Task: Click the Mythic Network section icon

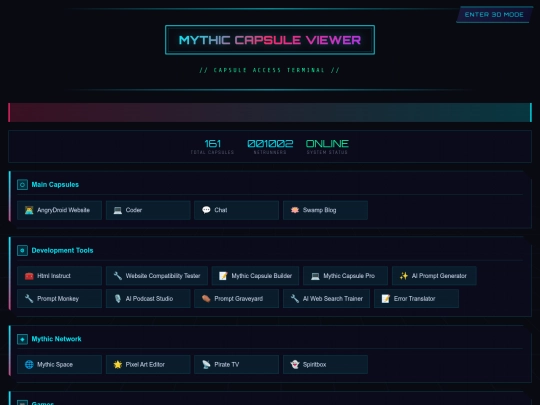Action: pyautogui.click(x=22, y=339)
